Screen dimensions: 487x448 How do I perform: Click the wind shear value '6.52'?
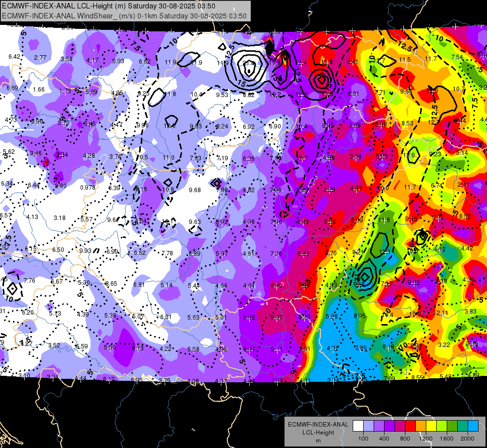coord(465,217)
